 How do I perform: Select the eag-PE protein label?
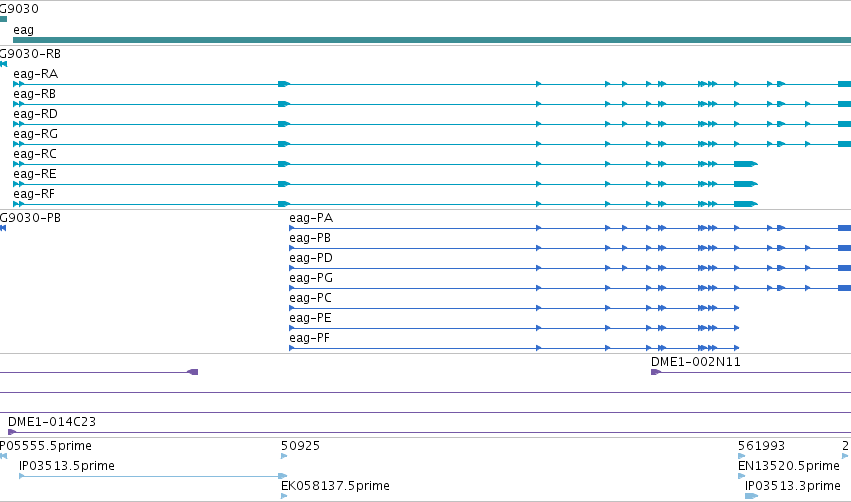click(310, 319)
